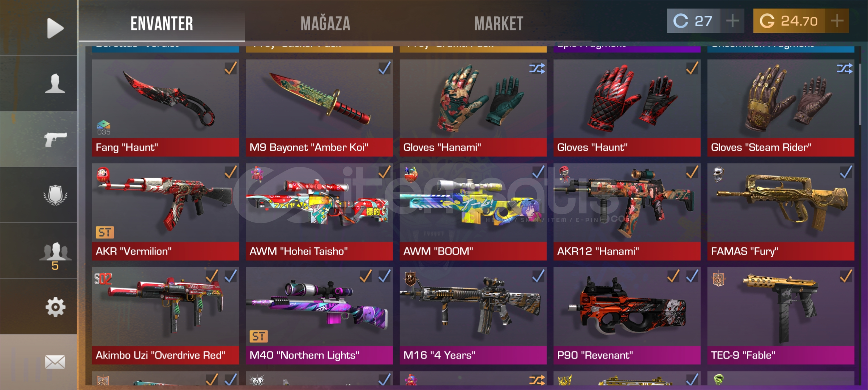The image size is (868, 390).
Task: Select the pistol inventory icon
Action: click(55, 139)
